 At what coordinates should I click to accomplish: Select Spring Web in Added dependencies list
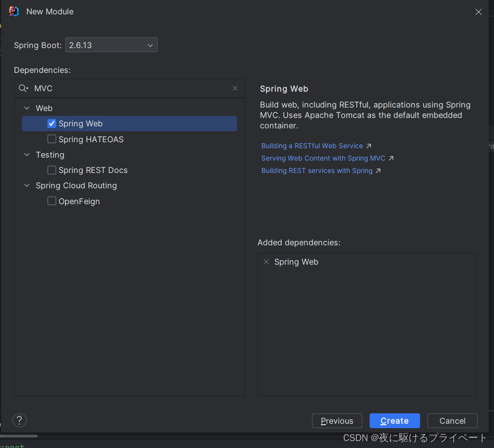(296, 262)
